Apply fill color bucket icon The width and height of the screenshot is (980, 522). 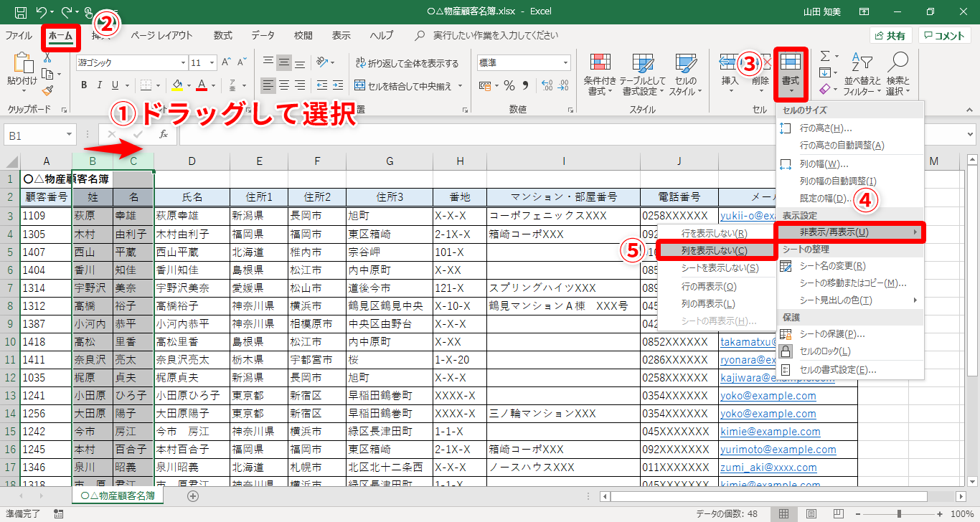click(x=177, y=85)
